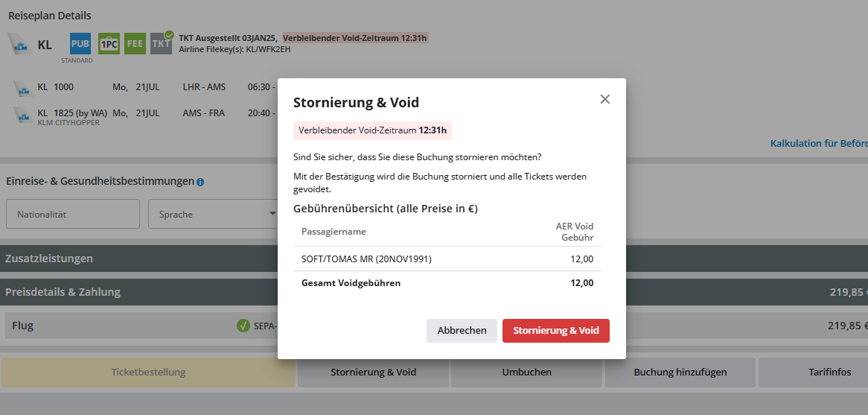Click the KLM logo next to KL 1000
The width and height of the screenshot is (868, 415).
click(24, 88)
